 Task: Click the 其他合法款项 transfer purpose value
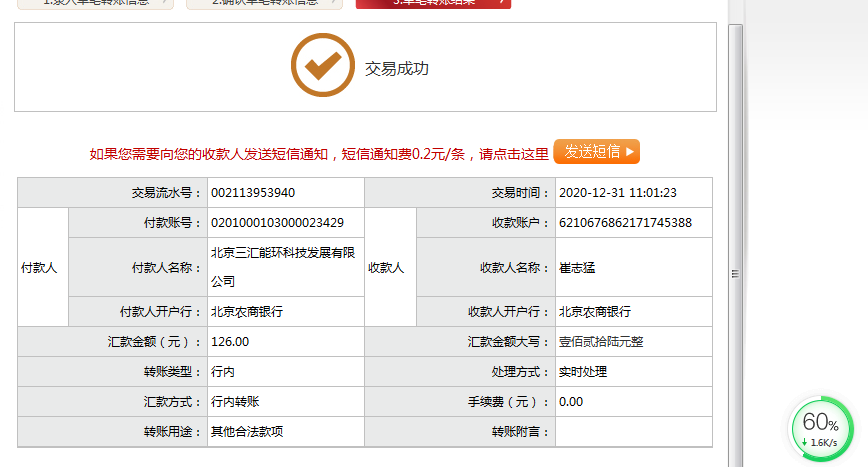(x=246, y=432)
